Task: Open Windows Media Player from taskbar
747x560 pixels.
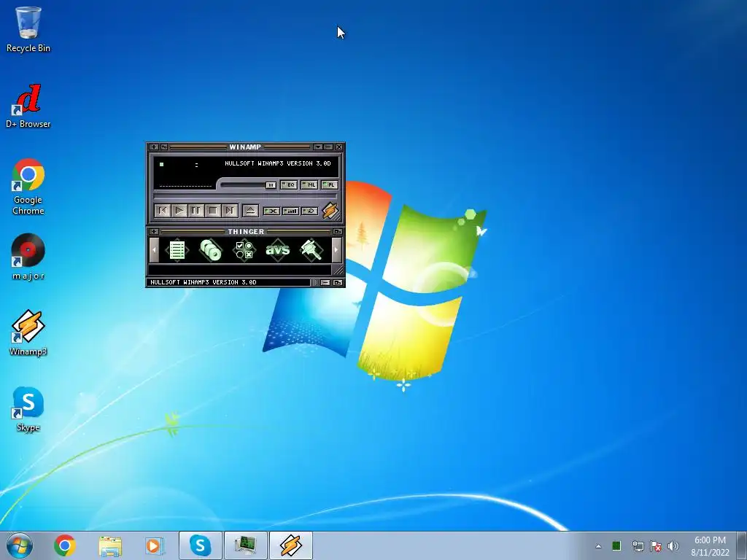Action: pos(155,545)
